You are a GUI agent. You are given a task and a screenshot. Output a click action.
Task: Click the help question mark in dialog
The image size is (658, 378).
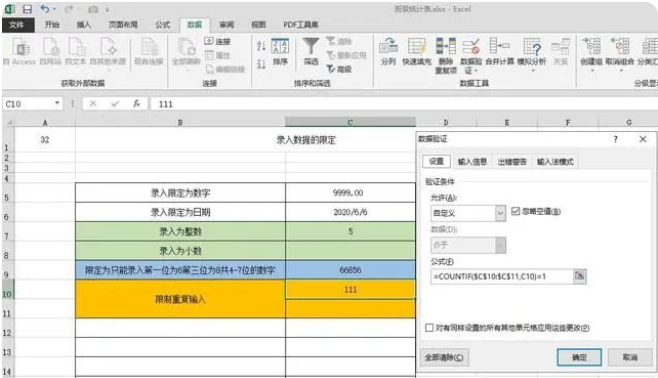(615, 139)
